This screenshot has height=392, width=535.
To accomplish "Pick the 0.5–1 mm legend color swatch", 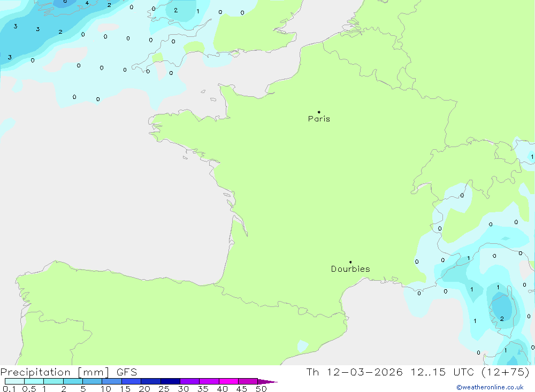I will click(x=34, y=381).
